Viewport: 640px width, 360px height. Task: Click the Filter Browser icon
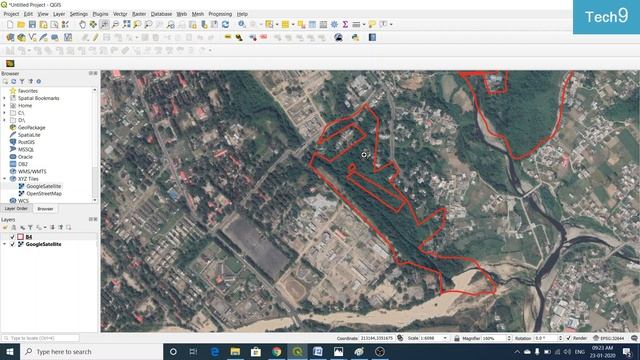tap(22, 82)
